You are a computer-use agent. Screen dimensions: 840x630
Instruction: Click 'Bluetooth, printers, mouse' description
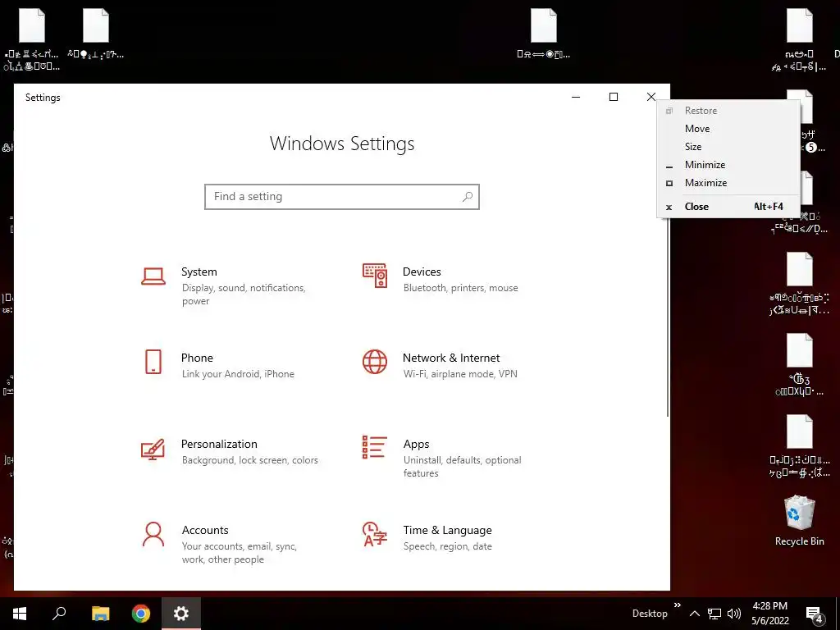point(461,288)
